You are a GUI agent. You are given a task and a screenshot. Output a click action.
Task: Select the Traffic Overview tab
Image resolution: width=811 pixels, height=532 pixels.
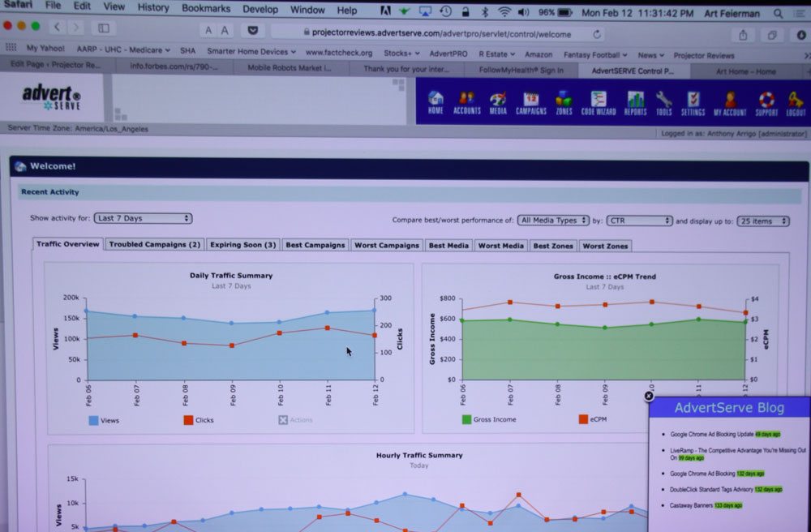point(68,243)
